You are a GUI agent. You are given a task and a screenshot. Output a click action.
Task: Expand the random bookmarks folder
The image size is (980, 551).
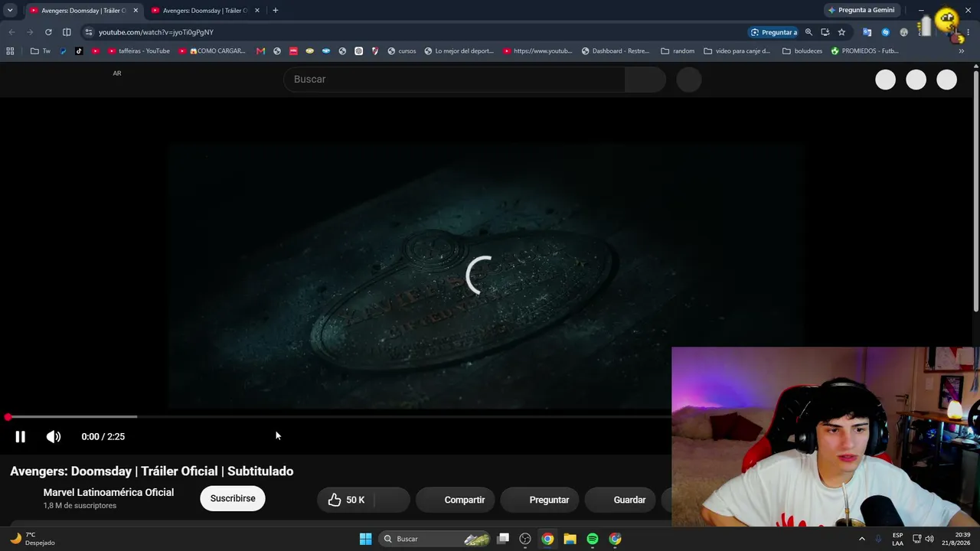[678, 51]
